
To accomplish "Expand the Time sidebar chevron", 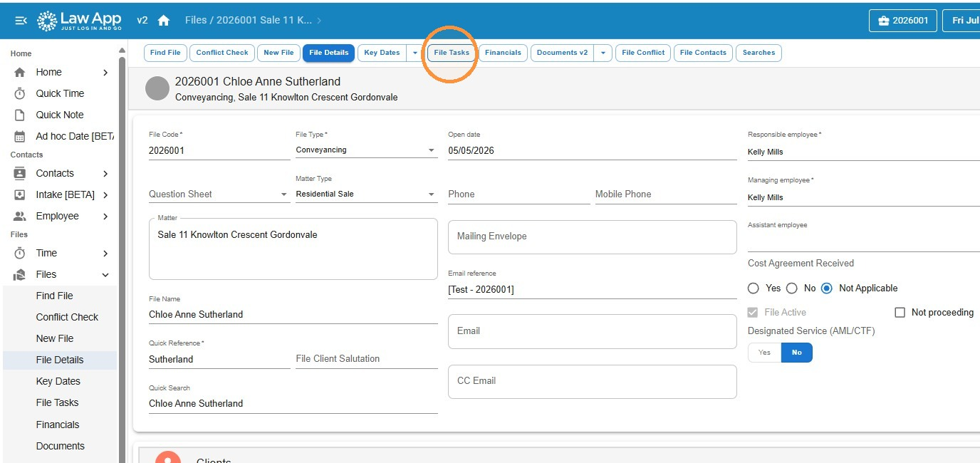I will [105, 253].
